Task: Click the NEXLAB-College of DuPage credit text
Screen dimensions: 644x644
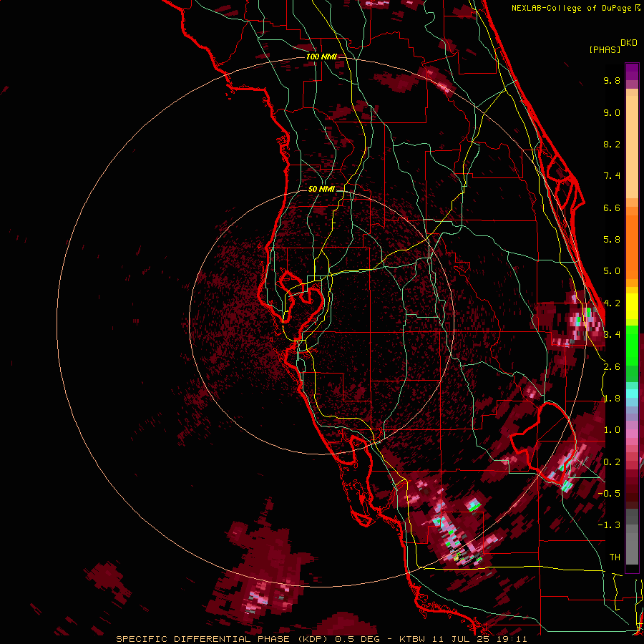Action: 575,8
